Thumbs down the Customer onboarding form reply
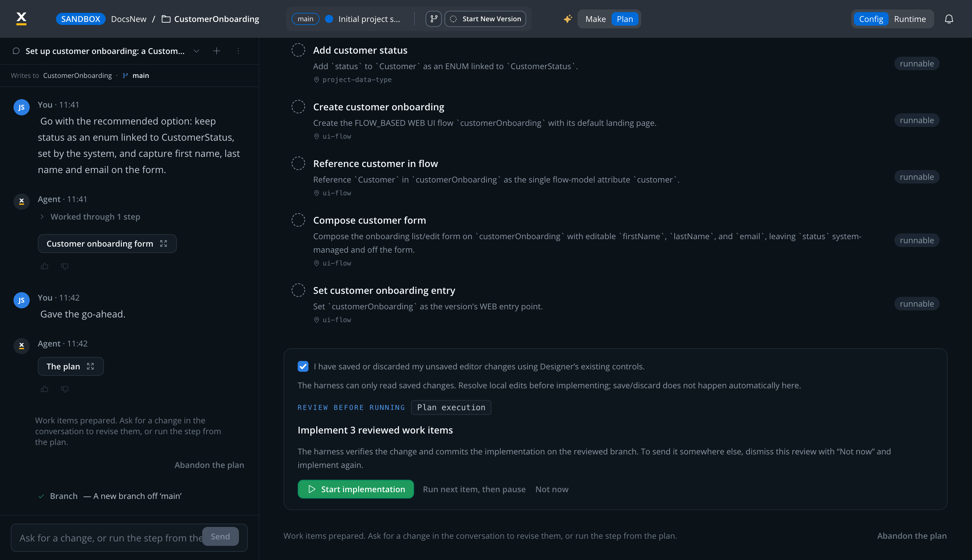 click(x=65, y=266)
